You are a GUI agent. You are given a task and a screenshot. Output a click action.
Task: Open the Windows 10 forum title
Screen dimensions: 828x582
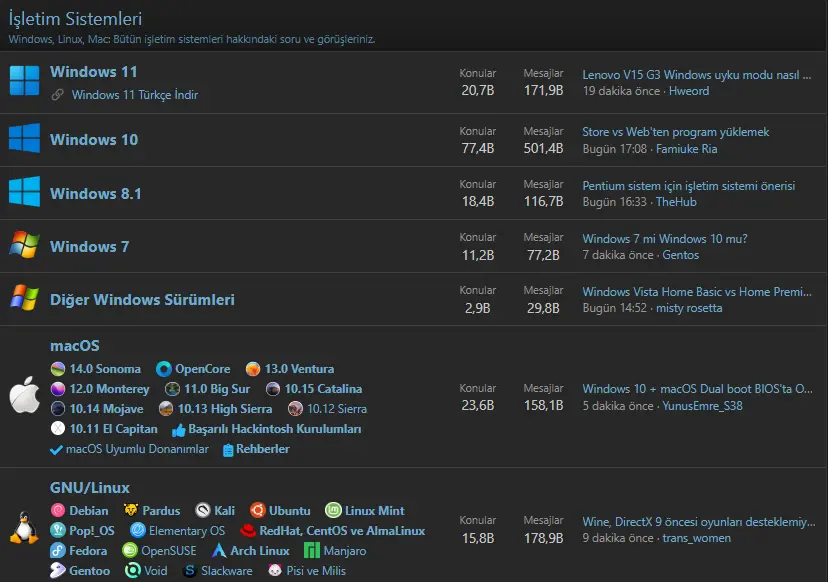pyautogui.click(x=94, y=139)
